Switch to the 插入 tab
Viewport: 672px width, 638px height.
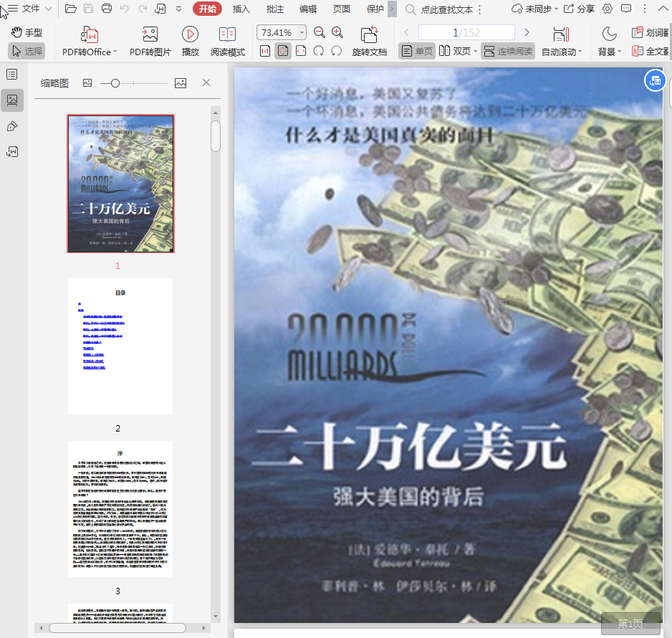tap(241, 9)
